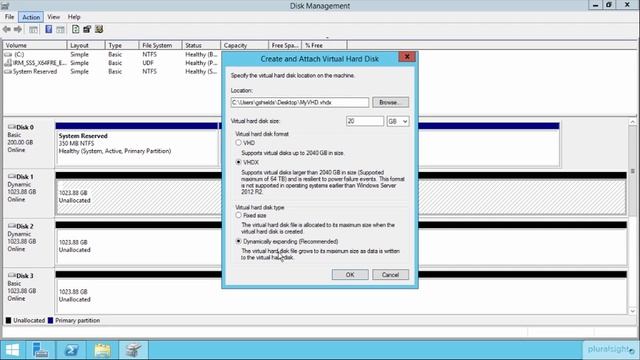
Task: Open Server Manager from the taskbar
Action: tap(40, 350)
